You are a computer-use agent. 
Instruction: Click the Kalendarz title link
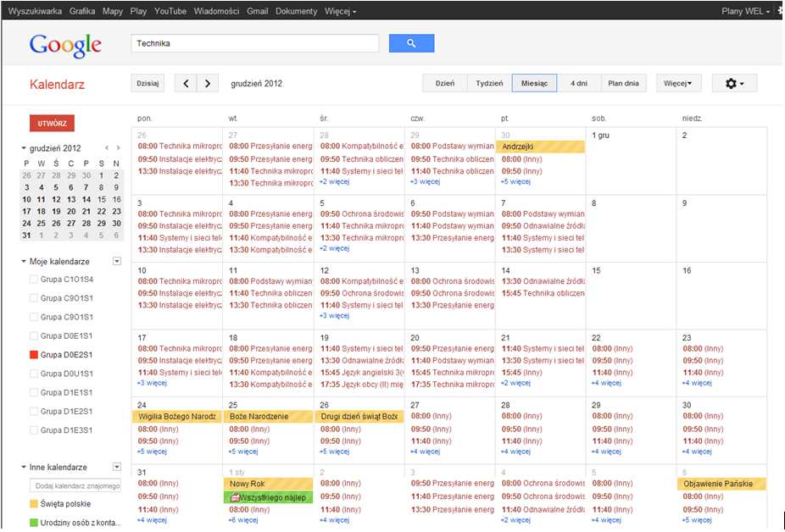click(x=57, y=84)
